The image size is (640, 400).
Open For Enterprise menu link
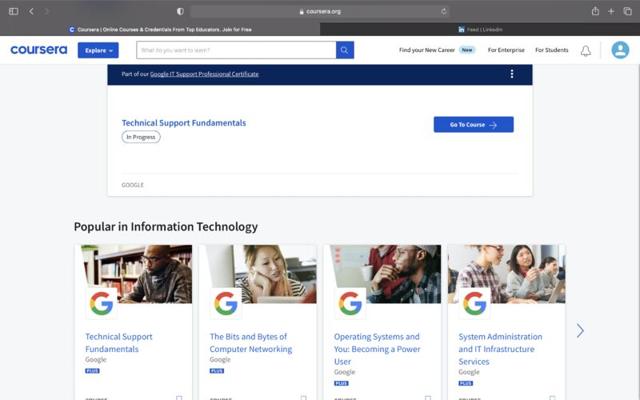click(506, 50)
